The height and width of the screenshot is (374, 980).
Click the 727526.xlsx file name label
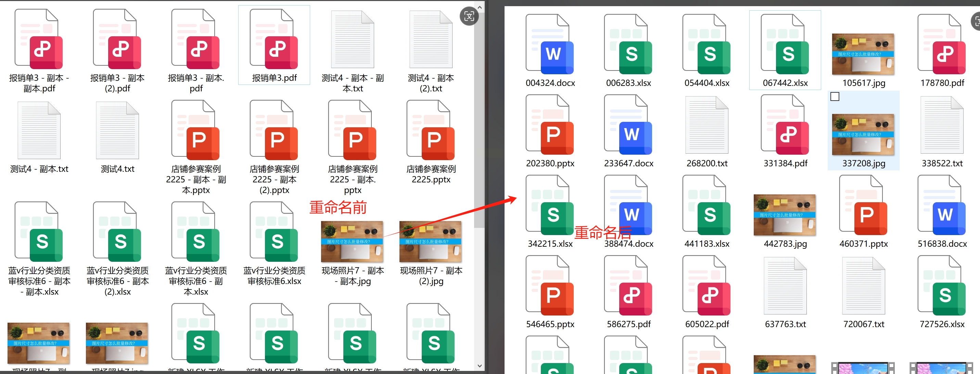942,324
